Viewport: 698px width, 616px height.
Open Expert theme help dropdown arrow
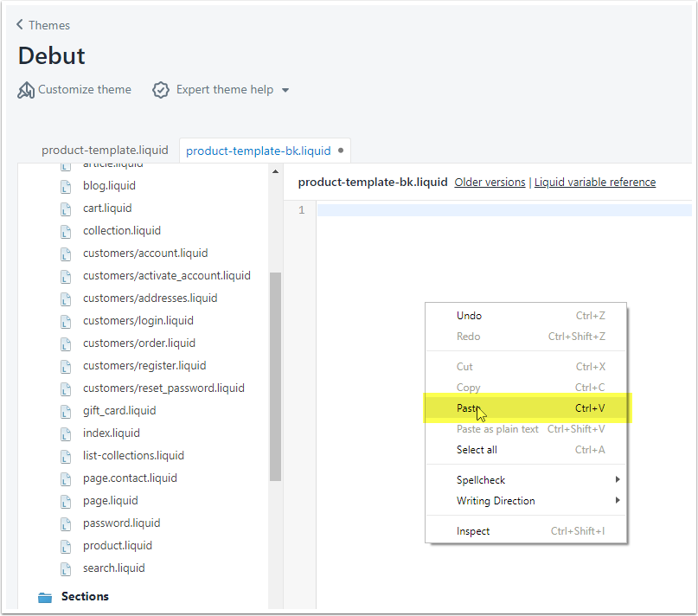pyautogui.click(x=285, y=91)
